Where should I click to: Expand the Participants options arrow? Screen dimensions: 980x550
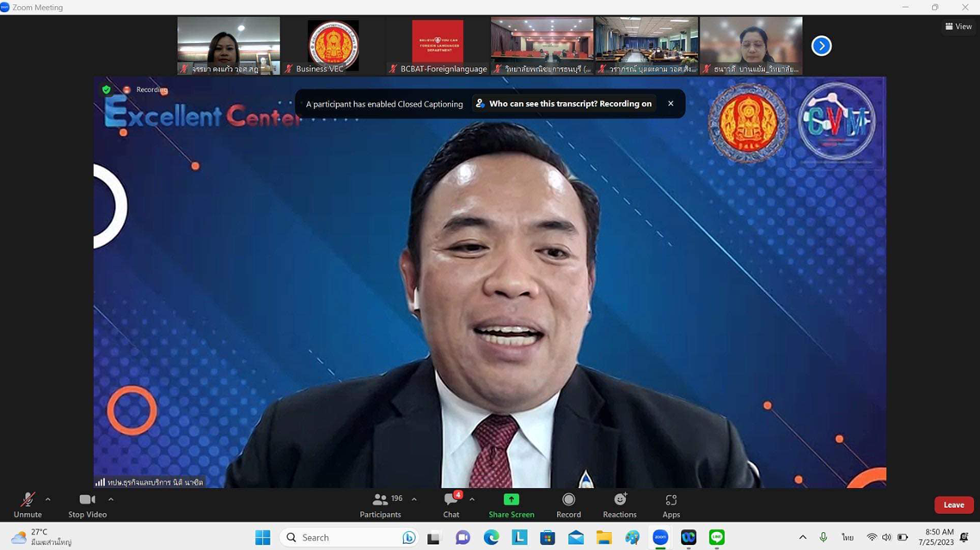click(414, 499)
